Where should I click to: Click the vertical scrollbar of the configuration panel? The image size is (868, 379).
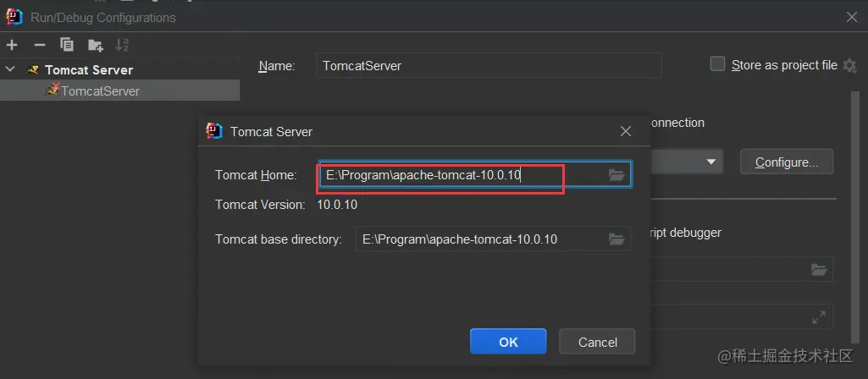pos(854,216)
